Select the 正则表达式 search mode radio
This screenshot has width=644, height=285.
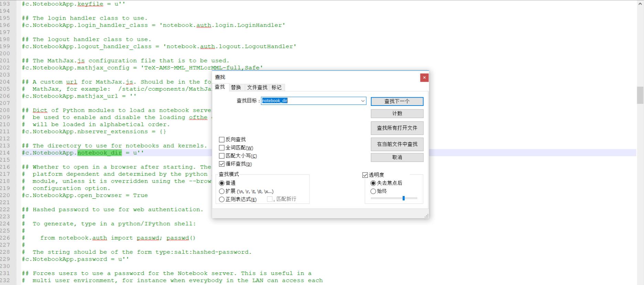pos(222,199)
